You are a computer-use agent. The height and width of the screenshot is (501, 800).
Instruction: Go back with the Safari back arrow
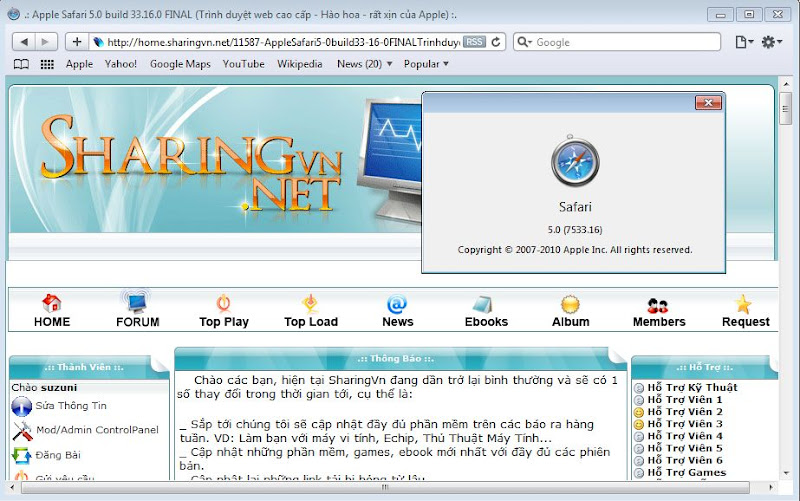23,42
